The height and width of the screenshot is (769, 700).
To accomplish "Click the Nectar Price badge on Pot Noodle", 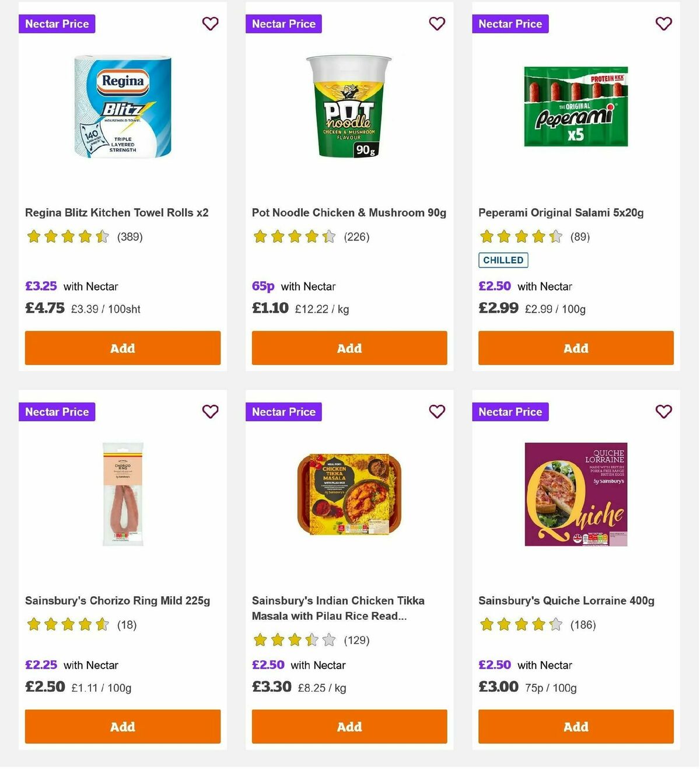I will tap(283, 24).
